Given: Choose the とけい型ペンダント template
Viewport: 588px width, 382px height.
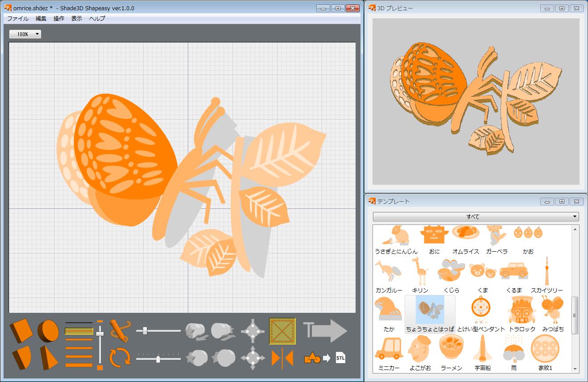Looking at the screenshot, I should point(481,315).
